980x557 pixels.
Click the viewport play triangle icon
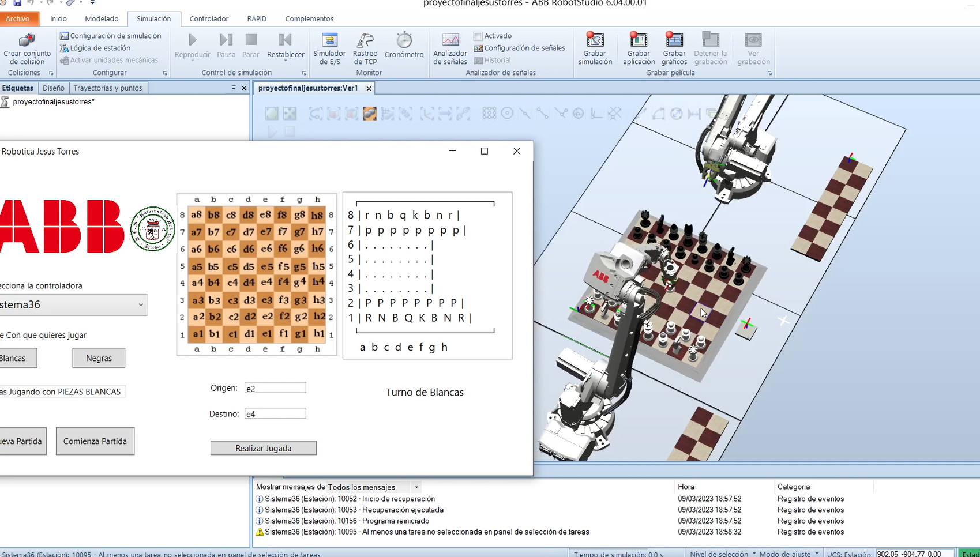click(x=272, y=132)
